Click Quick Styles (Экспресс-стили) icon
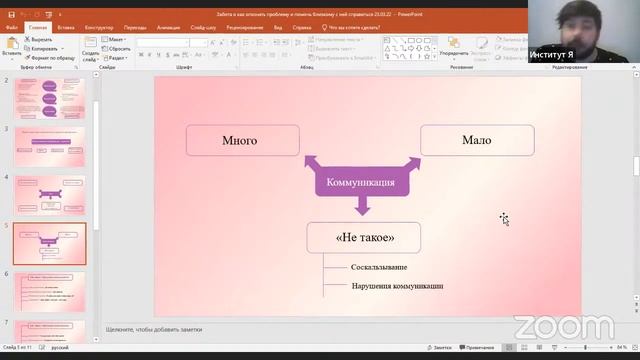The width and height of the screenshot is (640, 360). 482,42
